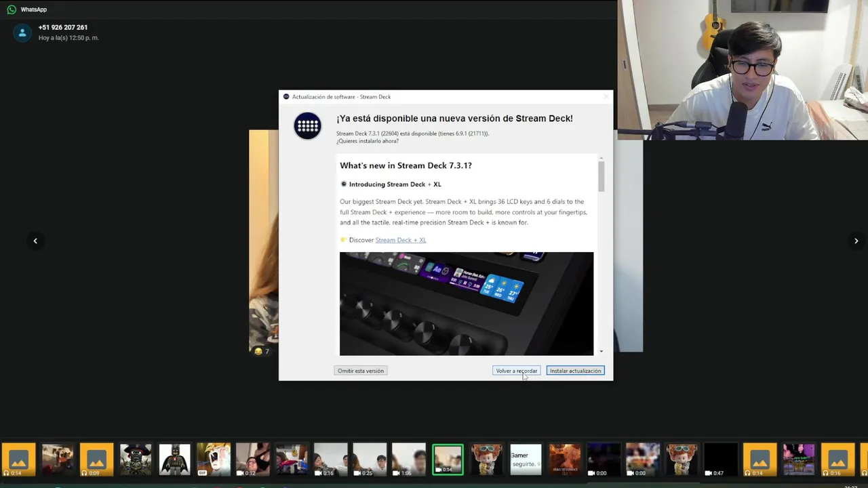Click the release notes scrollbar up arrow
Screen dimensions: 868x488
(601, 158)
